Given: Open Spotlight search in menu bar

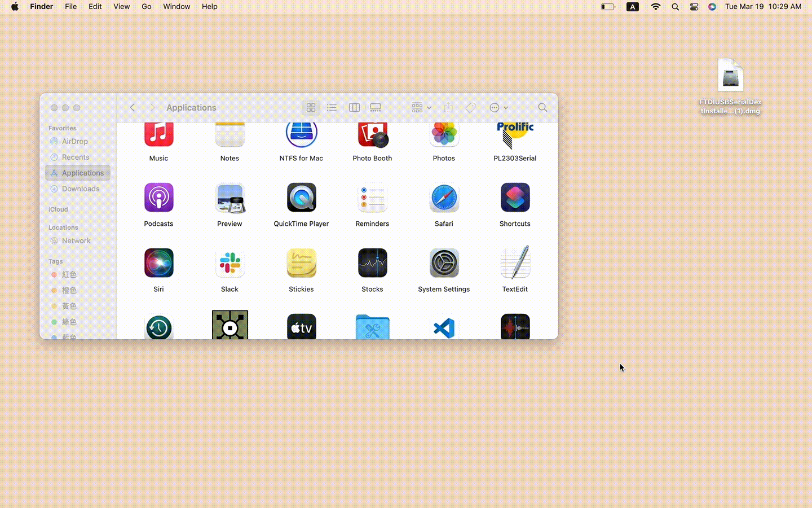Looking at the screenshot, I should coord(675,7).
